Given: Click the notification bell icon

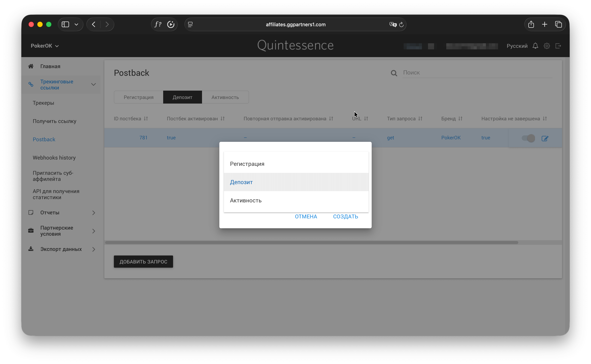Looking at the screenshot, I should [x=535, y=46].
